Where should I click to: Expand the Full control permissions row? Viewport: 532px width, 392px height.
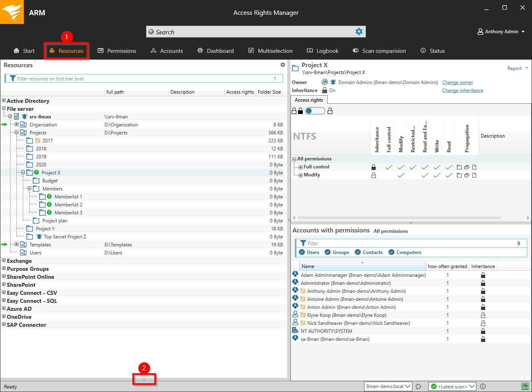tap(300, 167)
